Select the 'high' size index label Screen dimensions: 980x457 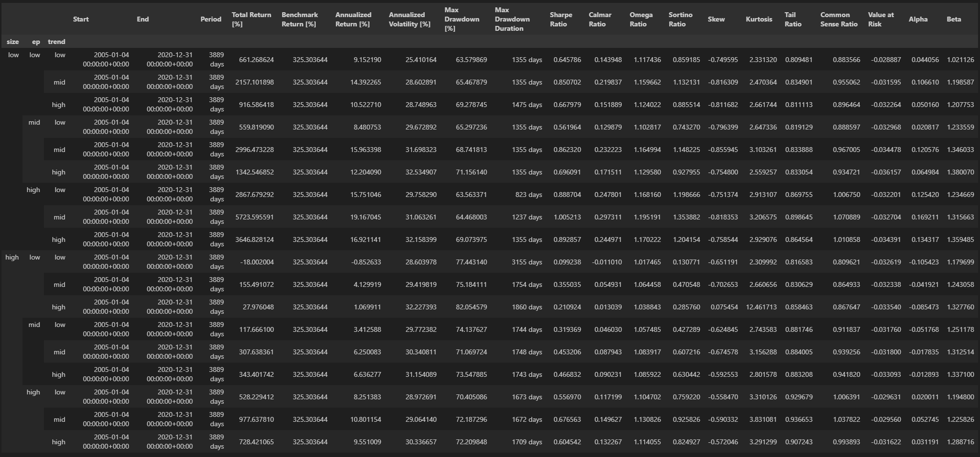12,257
